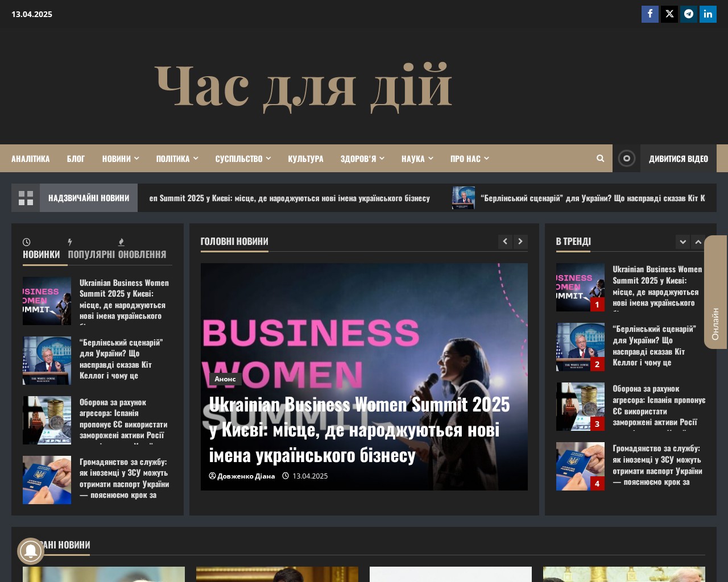Click the clock icon above Новинки tab
The height and width of the screenshot is (582, 728).
coord(26,242)
